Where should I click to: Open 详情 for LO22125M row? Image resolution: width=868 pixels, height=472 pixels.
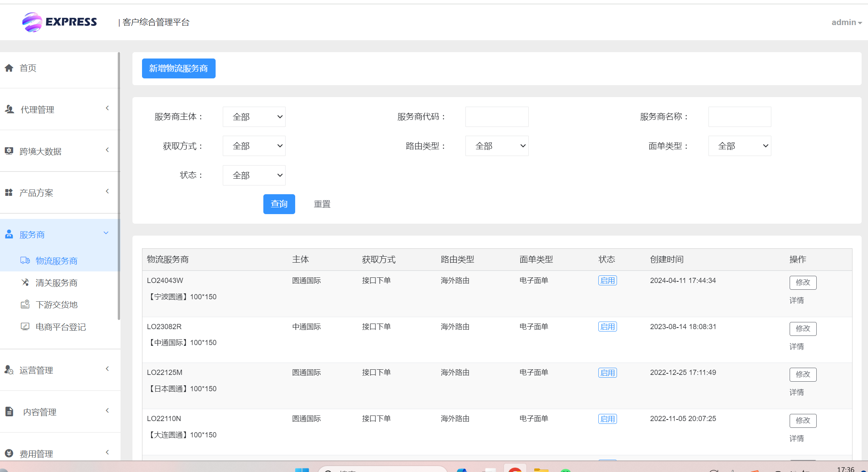[796, 392]
